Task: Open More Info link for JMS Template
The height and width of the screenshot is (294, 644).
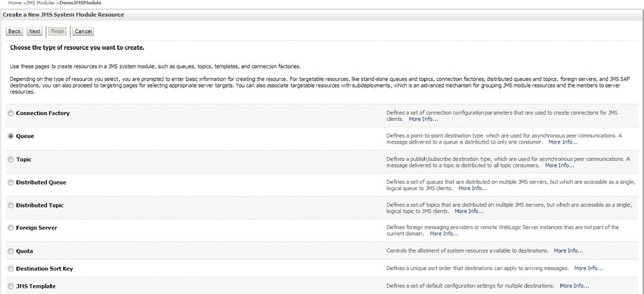Action: pyautogui.click(x=574, y=286)
